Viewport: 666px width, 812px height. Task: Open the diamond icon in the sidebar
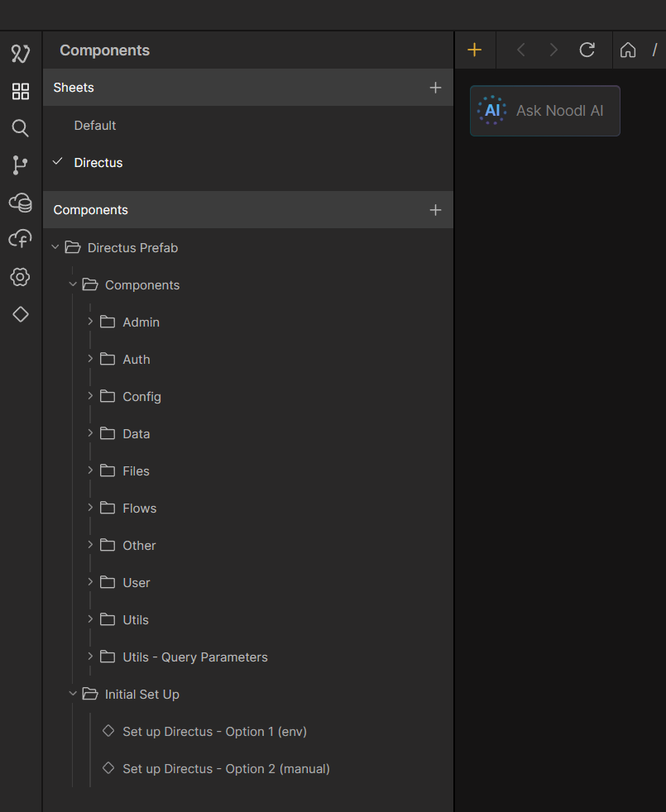coord(21,314)
